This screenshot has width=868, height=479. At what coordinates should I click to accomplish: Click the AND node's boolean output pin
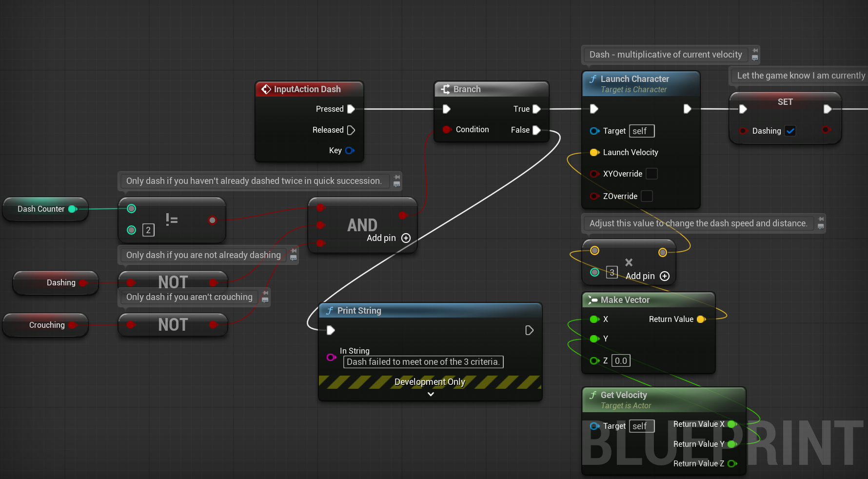(x=403, y=215)
